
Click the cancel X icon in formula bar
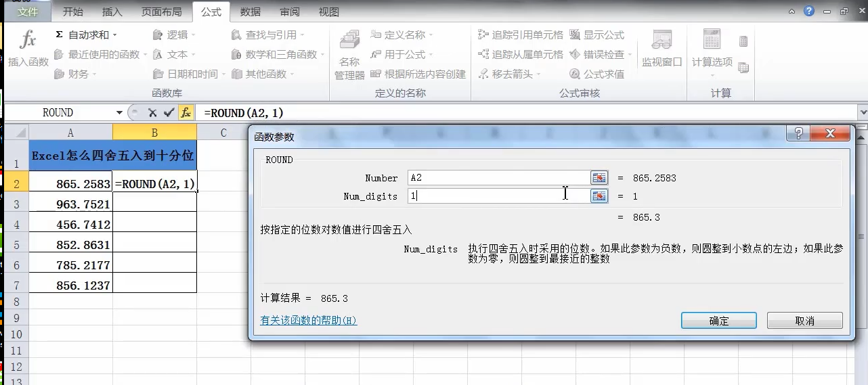(152, 113)
